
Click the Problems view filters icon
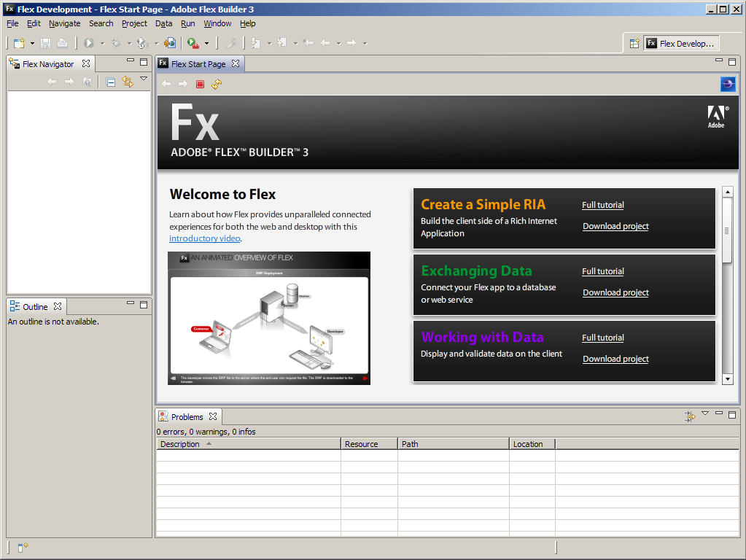(690, 417)
